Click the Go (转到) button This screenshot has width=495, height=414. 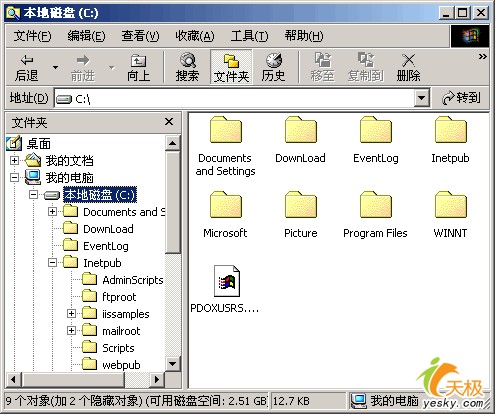(461, 98)
